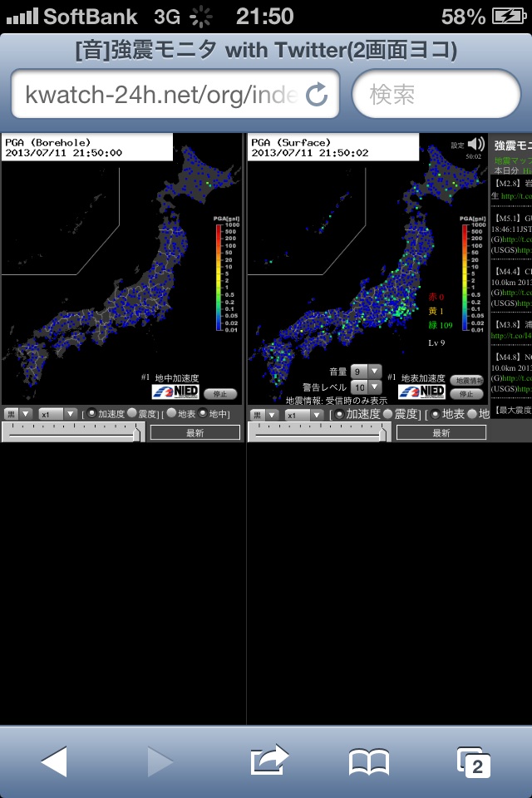Click time slider under Borehole map
This screenshot has height=798, width=532.
click(74, 432)
